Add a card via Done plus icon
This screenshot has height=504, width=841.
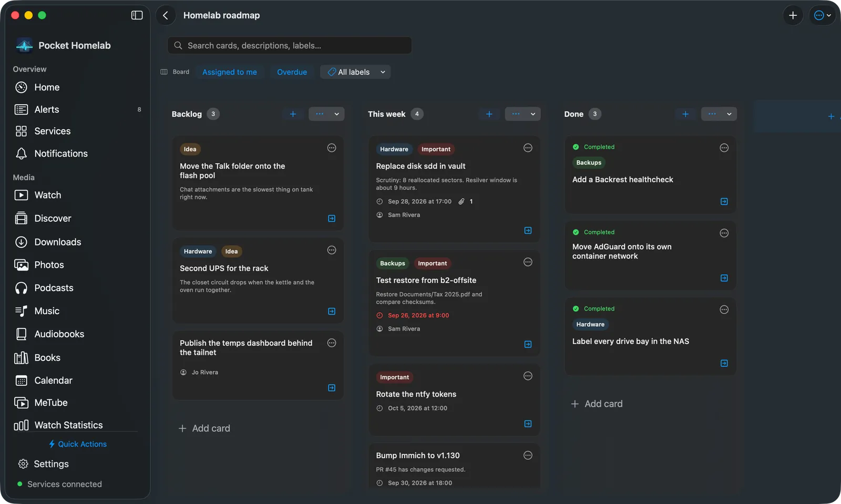click(685, 114)
